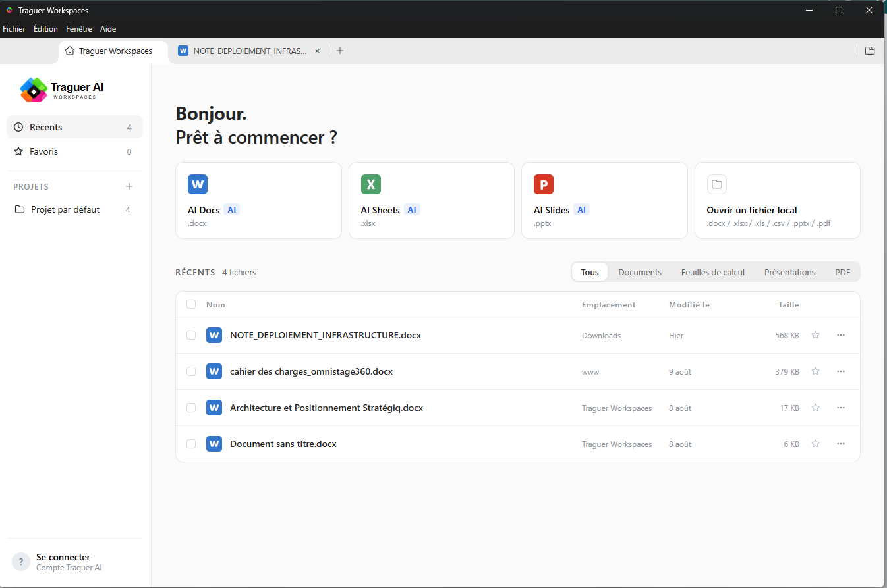Star cahier des charges_omnistage360.docx as favorite

pyautogui.click(x=815, y=371)
